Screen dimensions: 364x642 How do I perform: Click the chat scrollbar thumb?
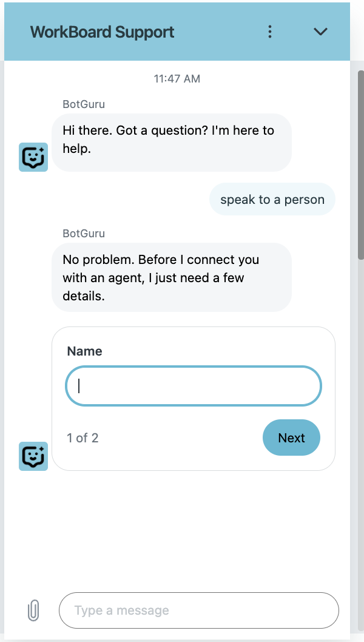point(360,164)
